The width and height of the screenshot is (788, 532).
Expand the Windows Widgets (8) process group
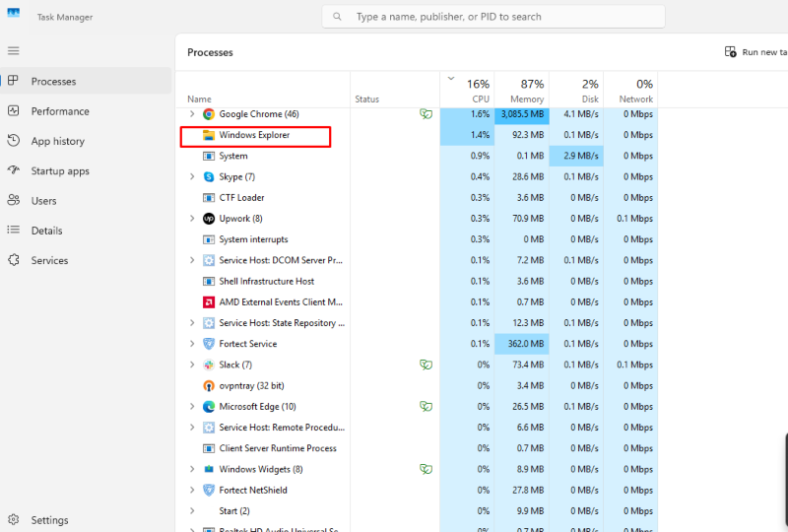(x=192, y=469)
